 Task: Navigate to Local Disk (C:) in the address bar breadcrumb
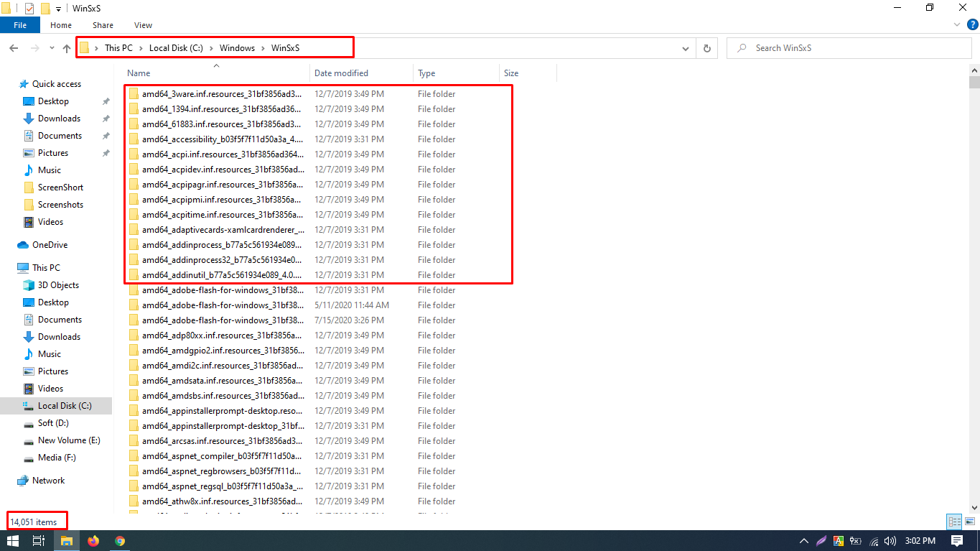[176, 48]
